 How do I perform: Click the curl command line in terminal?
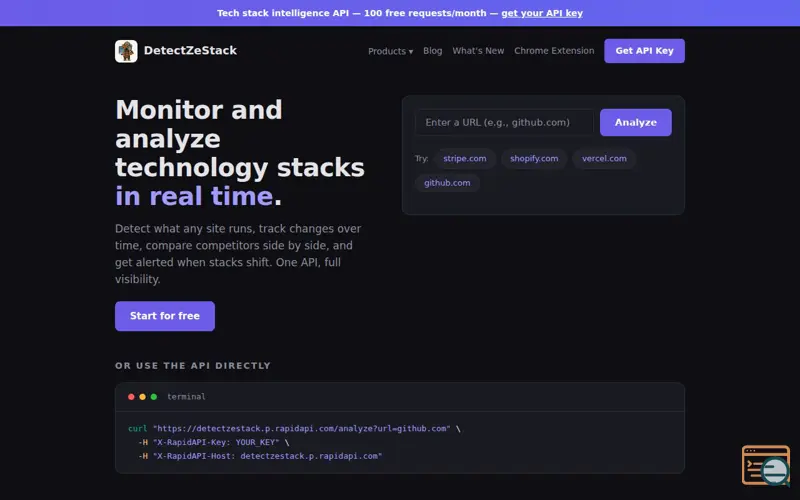tap(294, 429)
